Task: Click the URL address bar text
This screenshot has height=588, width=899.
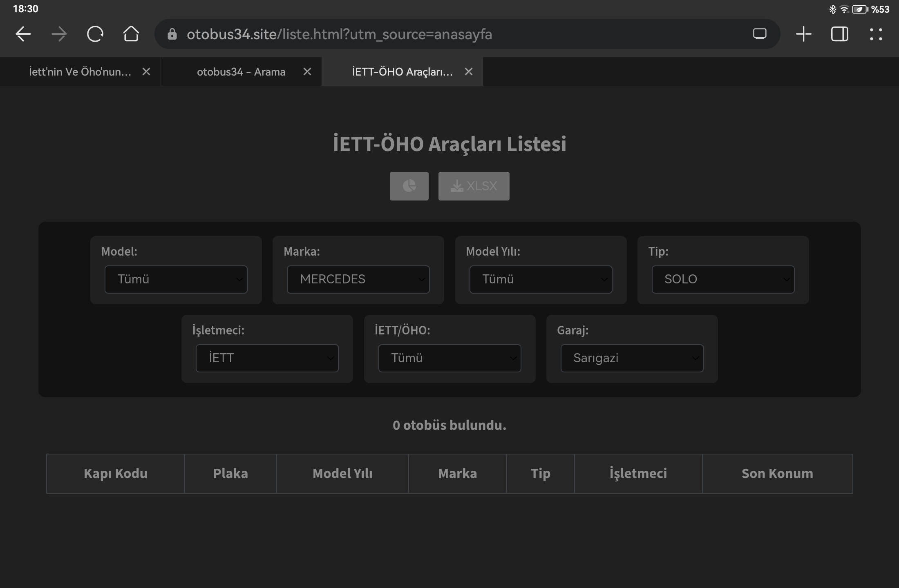Action: point(339,34)
